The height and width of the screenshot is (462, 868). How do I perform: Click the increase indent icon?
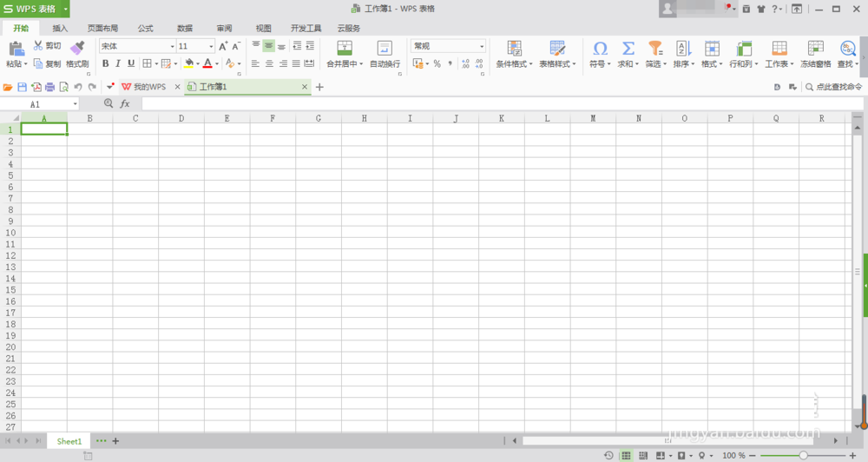[x=310, y=45]
